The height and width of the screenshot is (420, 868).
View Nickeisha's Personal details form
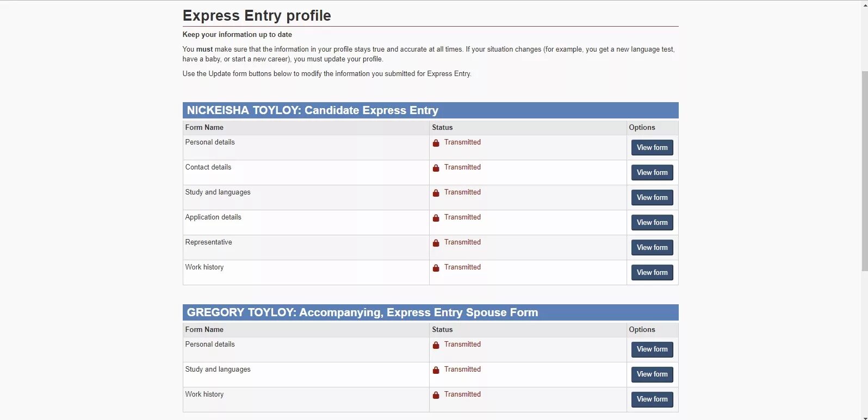tap(652, 148)
